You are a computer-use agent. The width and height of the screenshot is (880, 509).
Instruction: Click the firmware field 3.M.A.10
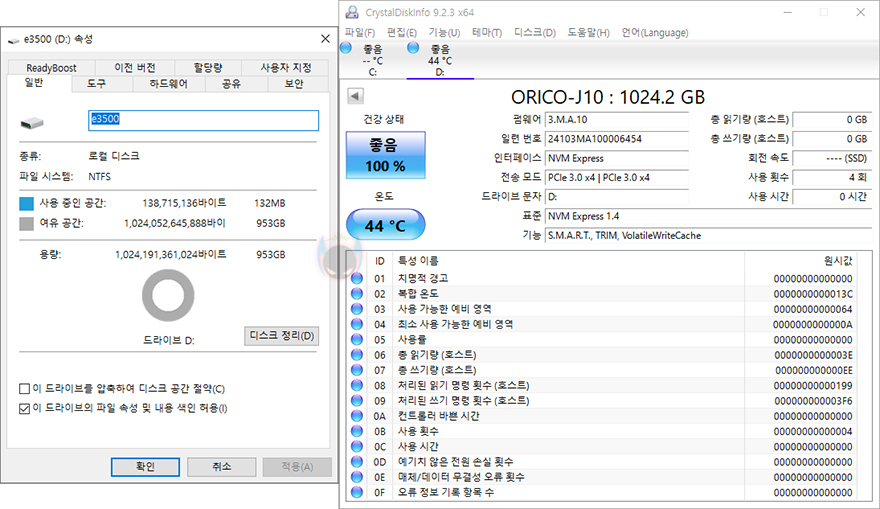pyautogui.click(x=617, y=120)
